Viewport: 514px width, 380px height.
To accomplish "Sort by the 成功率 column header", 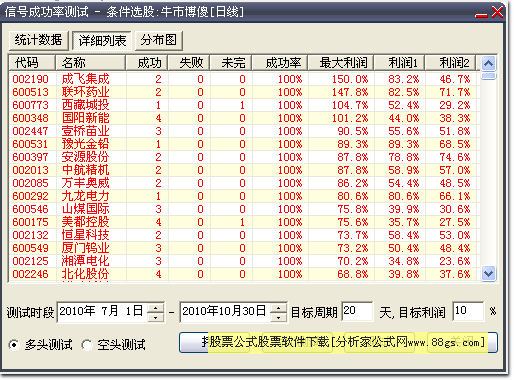I will click(280, 63).
